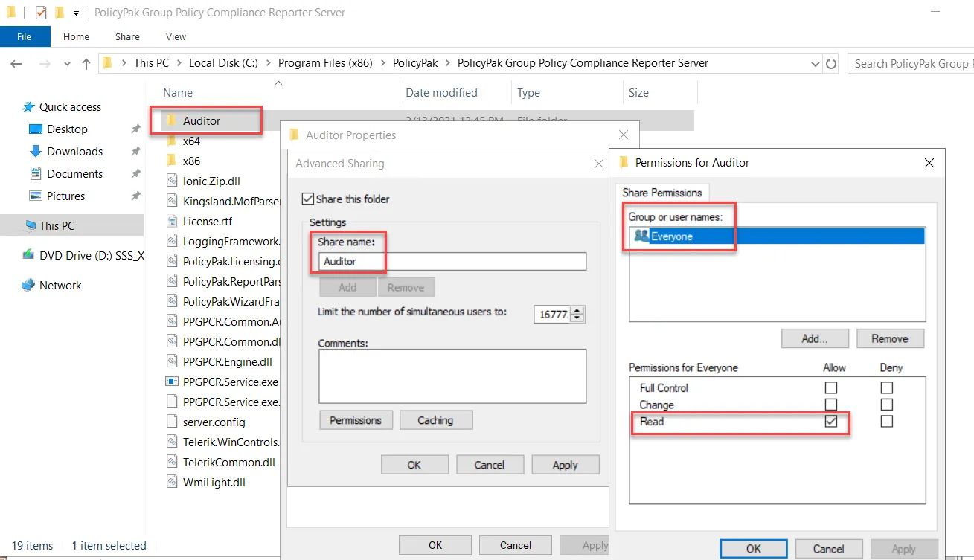Screen dimensions: 974x560
Task: Open the Home ribbon tab
Action: (76, 36)
